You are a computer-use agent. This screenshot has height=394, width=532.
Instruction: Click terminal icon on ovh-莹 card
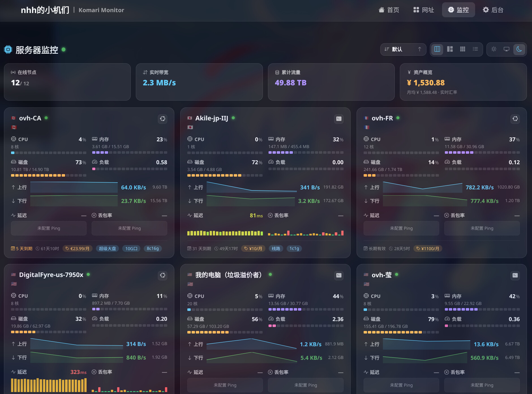515,275
